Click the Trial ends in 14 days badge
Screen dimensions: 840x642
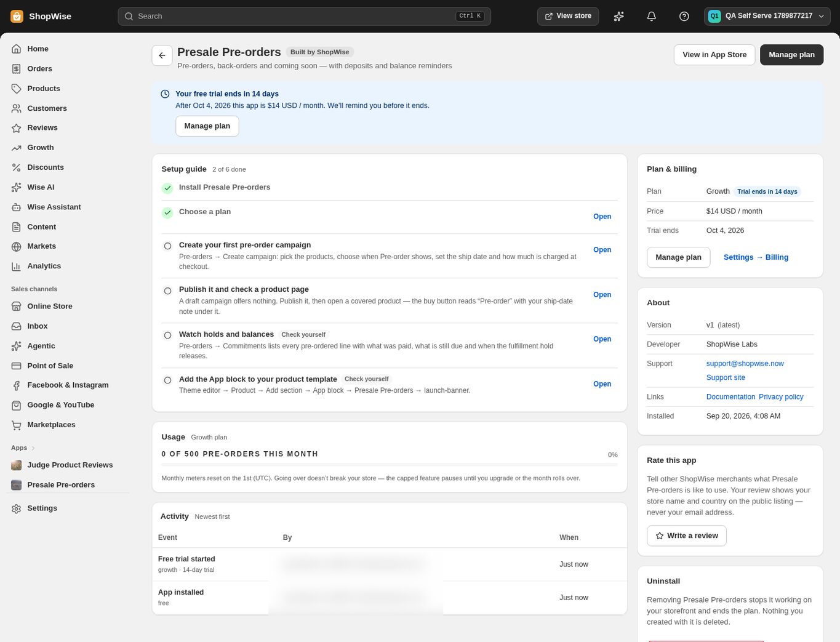pos(767,191)
